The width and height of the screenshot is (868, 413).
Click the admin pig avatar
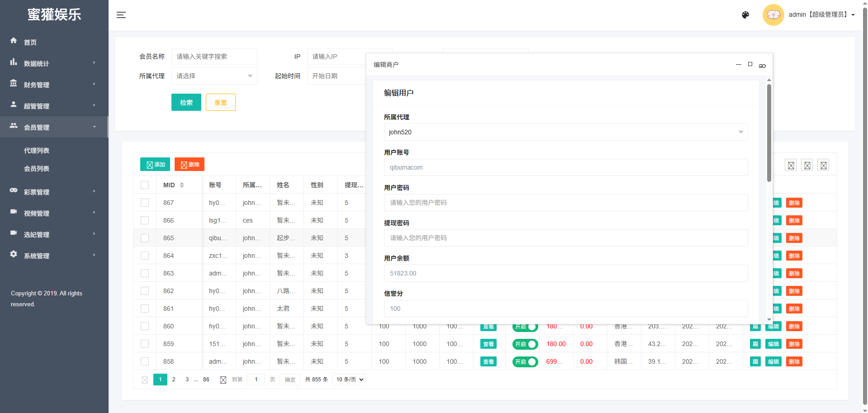(773, 15)
